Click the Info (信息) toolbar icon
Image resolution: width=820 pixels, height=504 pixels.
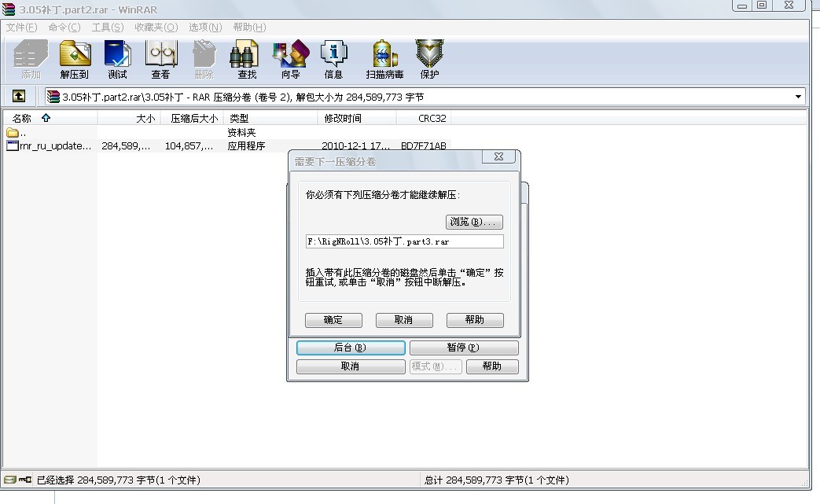click(333, 59)
